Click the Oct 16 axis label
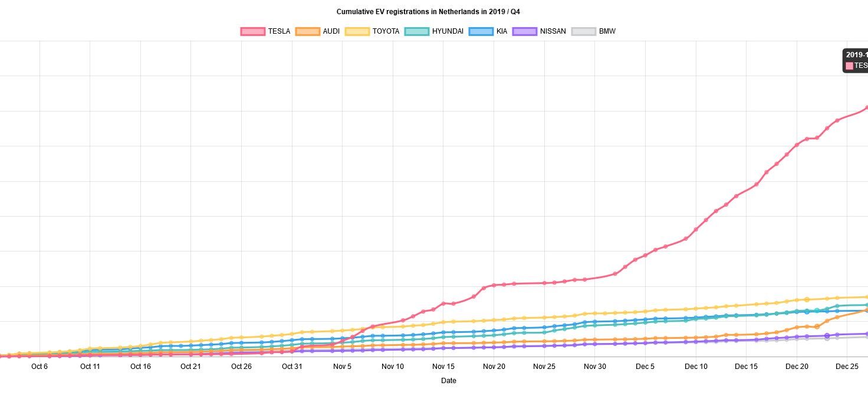The width and height of the screenshot is (868, 402). (140, 367)
